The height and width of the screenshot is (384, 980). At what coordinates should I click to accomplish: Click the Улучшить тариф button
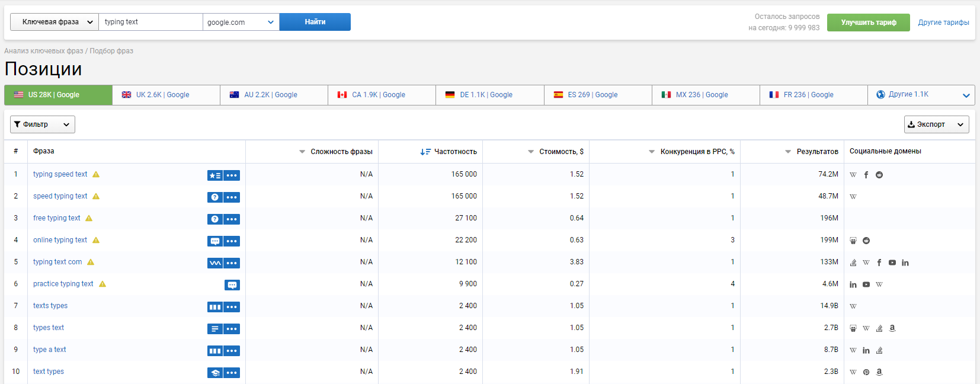click(x=868, y=23)
